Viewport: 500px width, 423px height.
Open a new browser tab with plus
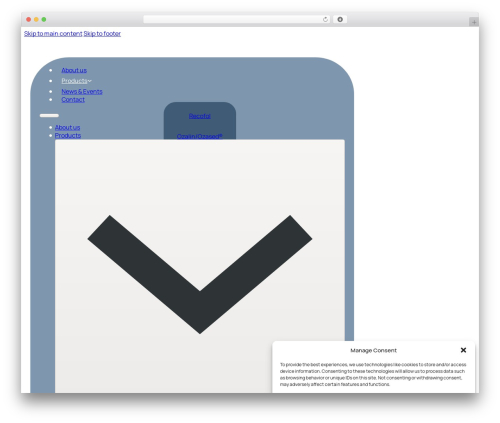pos(474,22)
